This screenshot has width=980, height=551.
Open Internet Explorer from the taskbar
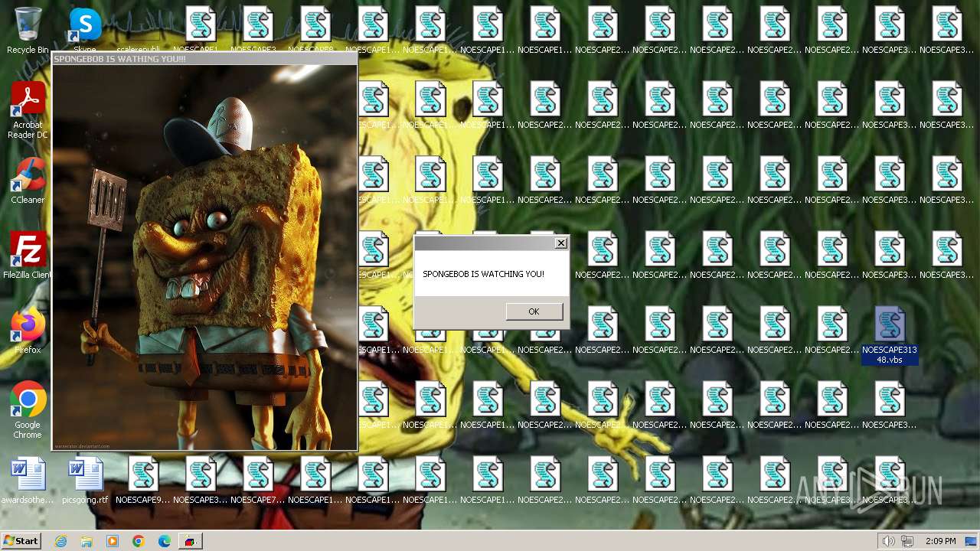pos(60,541)
